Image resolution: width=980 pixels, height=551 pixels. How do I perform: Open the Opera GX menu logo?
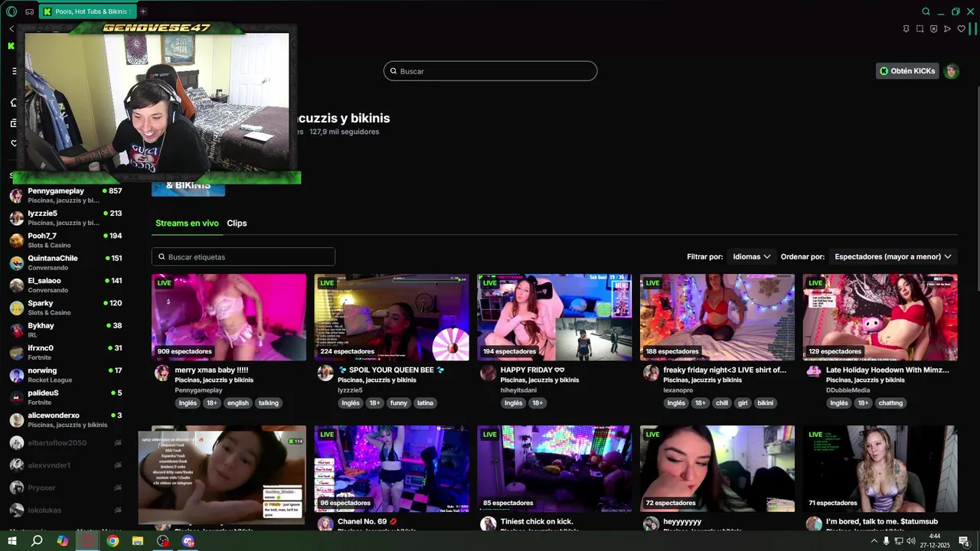click(11, 11)
